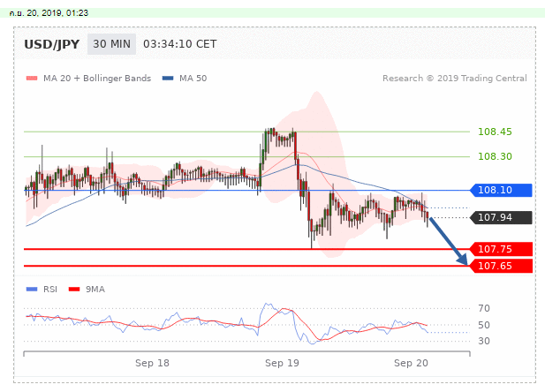Click the 108.45 resistance level label
This screenshot has width=545, height=392.
point(495,132)
